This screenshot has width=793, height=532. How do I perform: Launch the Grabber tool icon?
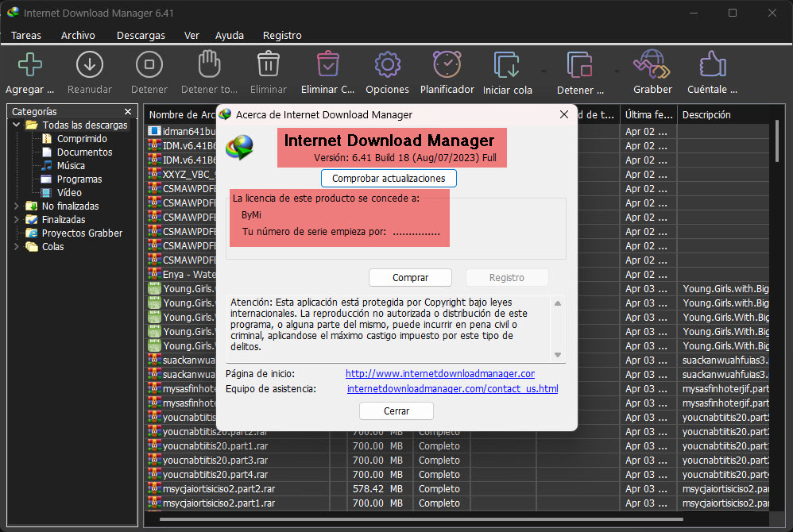click(x=652, y=64)
